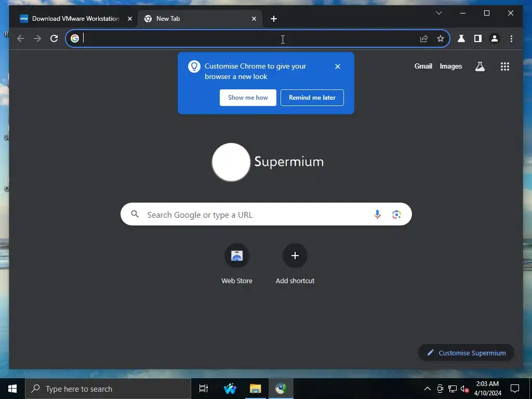Bookmark this tab with star icon
Image resolution: width=532 pixels, height=399 pixels.
tap(441, 38)
